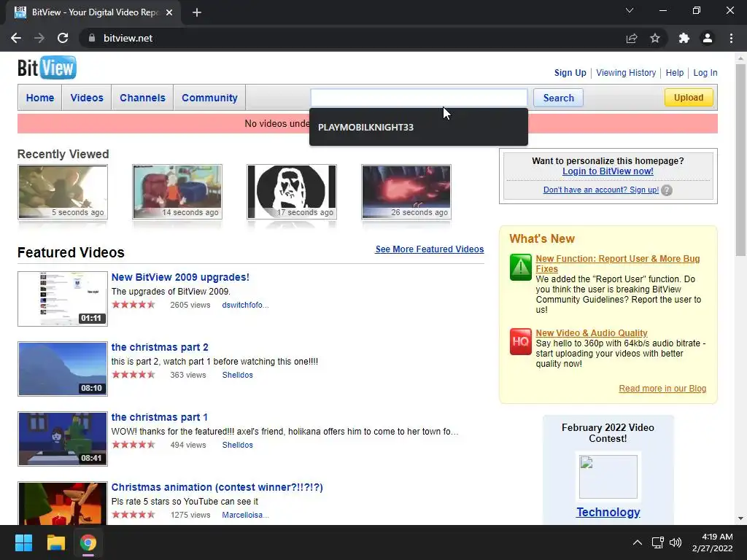Show hidden tray icons chevron
The height and width of the screenshot is (560, 747).
pos(637,542)
